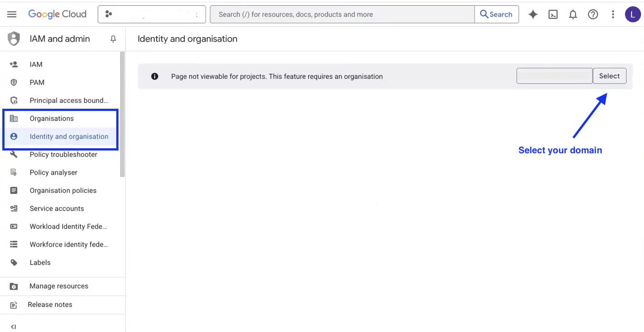Click the Service accounts icon
644x332 pixels.
pos(14,208)
